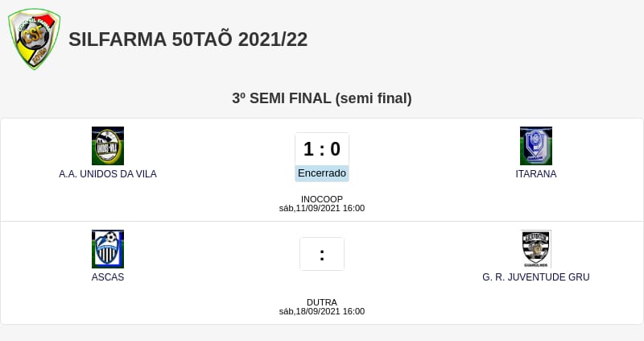
Task: Open the A.A. UNIDOS DA VILA link
Action: 108,174
